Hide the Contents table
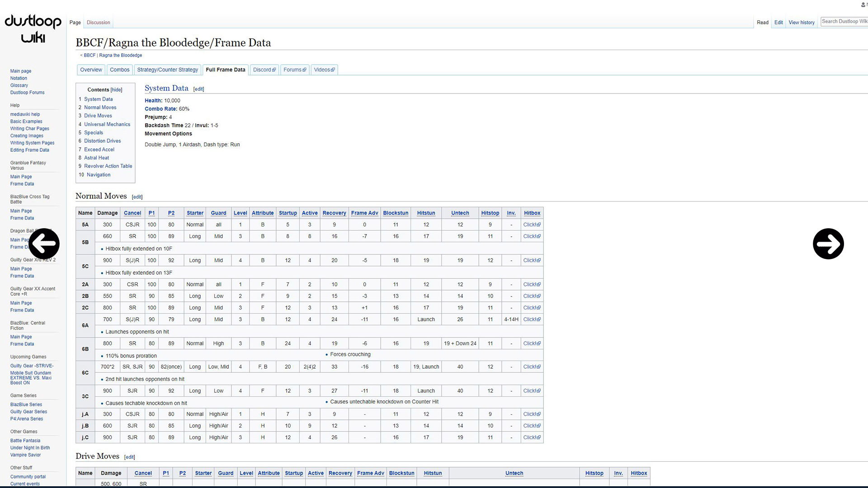This screenshot has height=488, width=868. click(117, 90)
